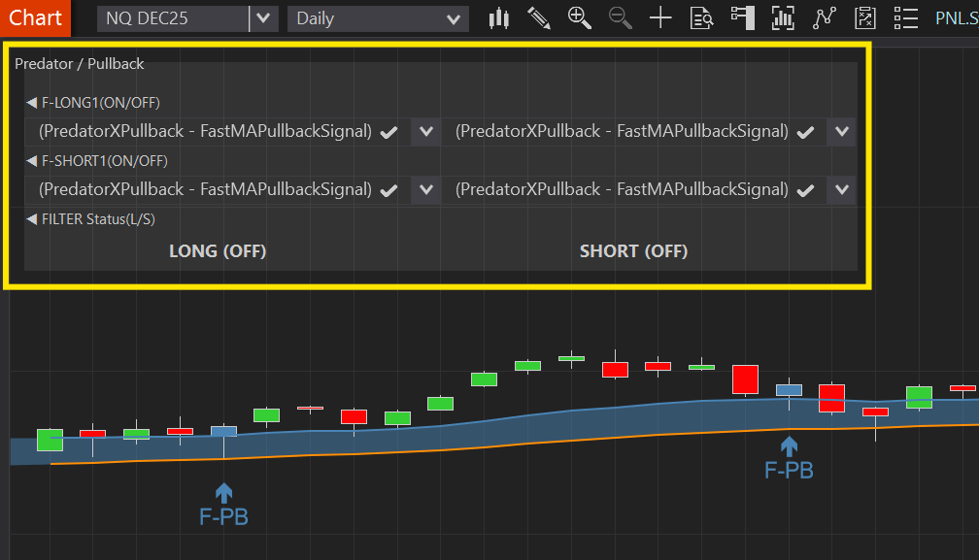Open the strategies line-node icon
Viewport: 979px width, 560px height.
tap(825, 17)
